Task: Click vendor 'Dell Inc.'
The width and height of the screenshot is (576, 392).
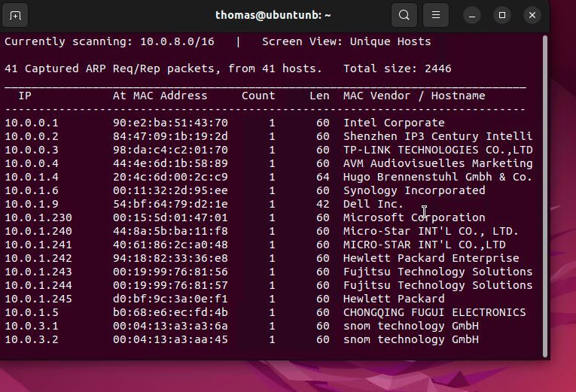Action: click(373, 204)
